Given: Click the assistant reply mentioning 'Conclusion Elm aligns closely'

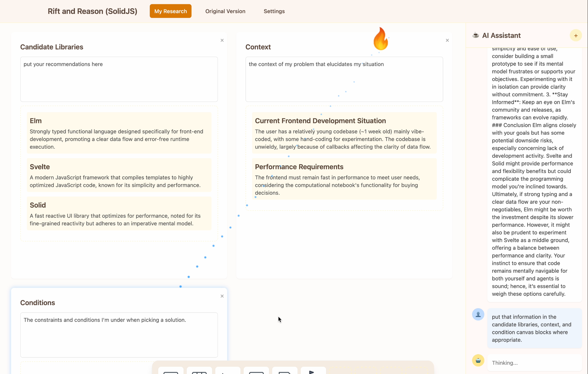Looking at the screenshot, I should (x=534, y=175).
